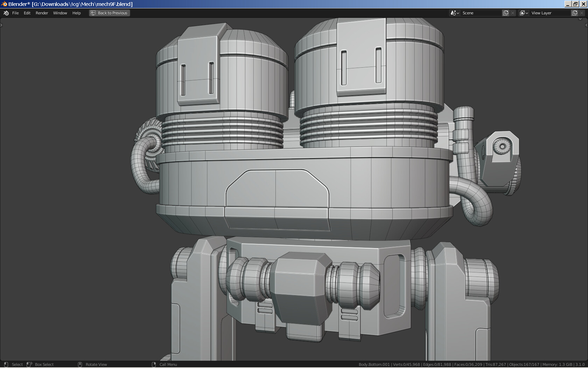Image resolution: width=588 pixels, height=368 pixels.
Task: Create a copy of the Scene via duplicate icon
Action: [505, 13]
